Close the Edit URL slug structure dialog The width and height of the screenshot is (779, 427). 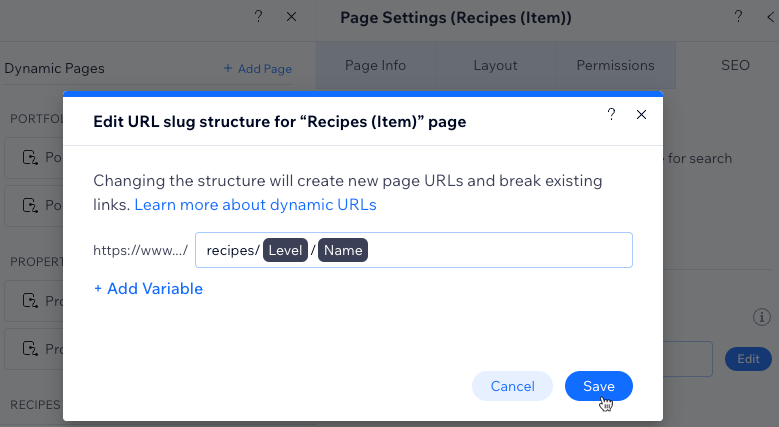coord(641,114)
